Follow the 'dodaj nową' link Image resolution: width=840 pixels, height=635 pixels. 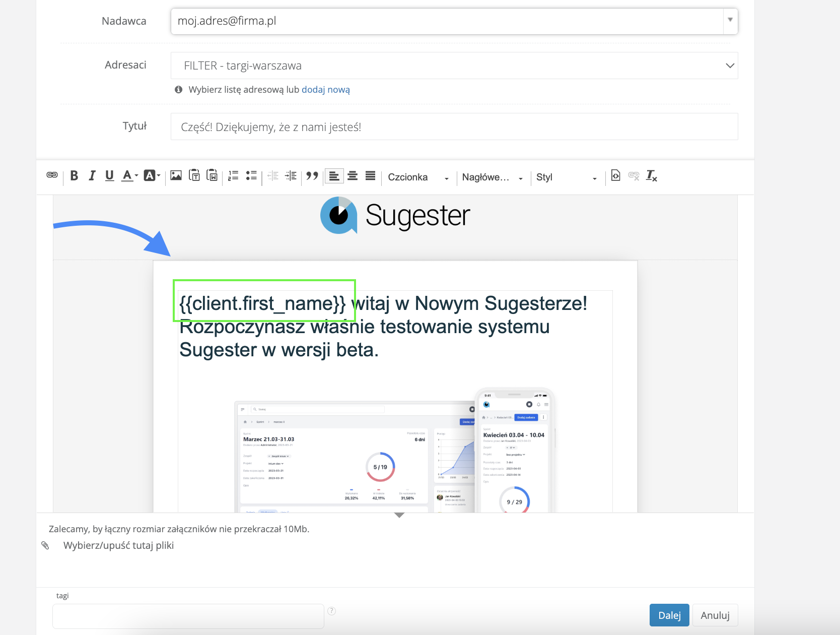click(x=325, y=90)
